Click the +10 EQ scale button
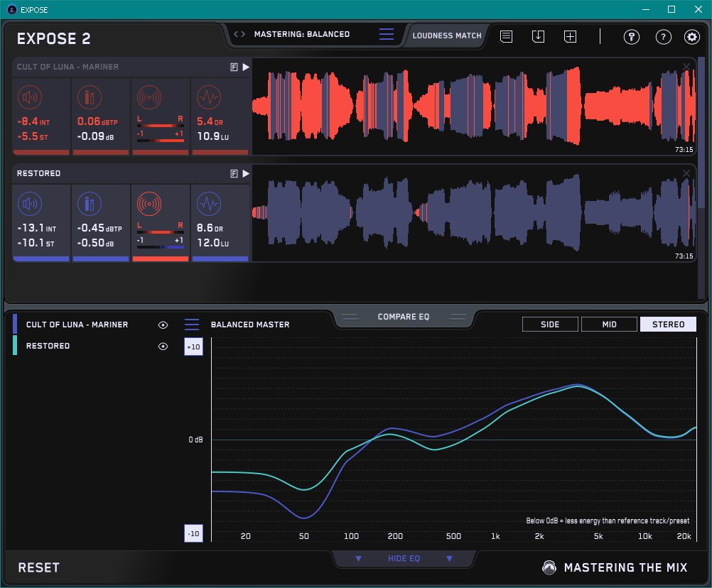The height and width of the screenshot is (588, 712). click(194, 347)
